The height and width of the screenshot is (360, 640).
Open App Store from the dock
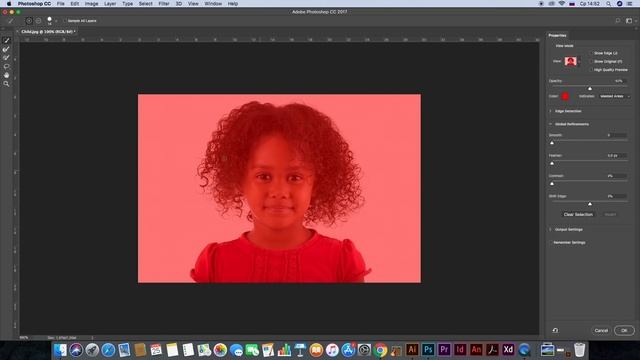coord(348,350)
